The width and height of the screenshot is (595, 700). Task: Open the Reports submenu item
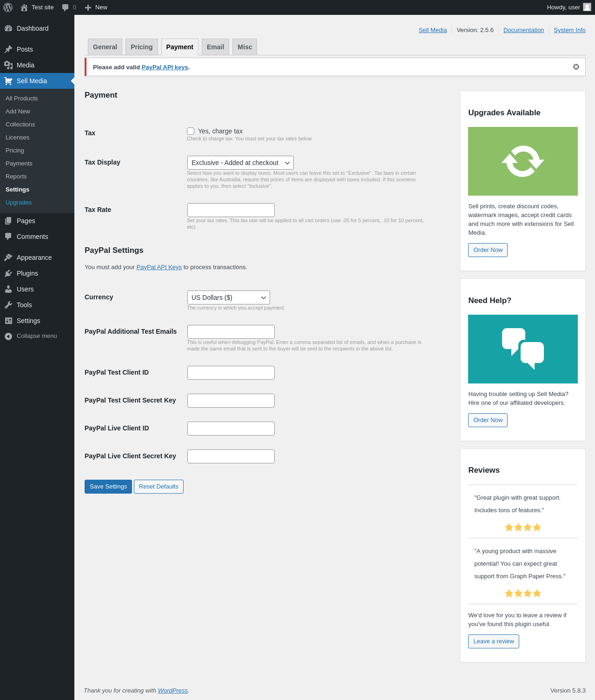tap(16, 177)
